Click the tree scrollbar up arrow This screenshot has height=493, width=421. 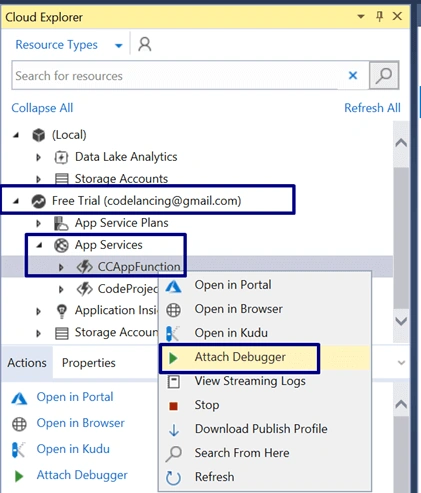(401, 143)
